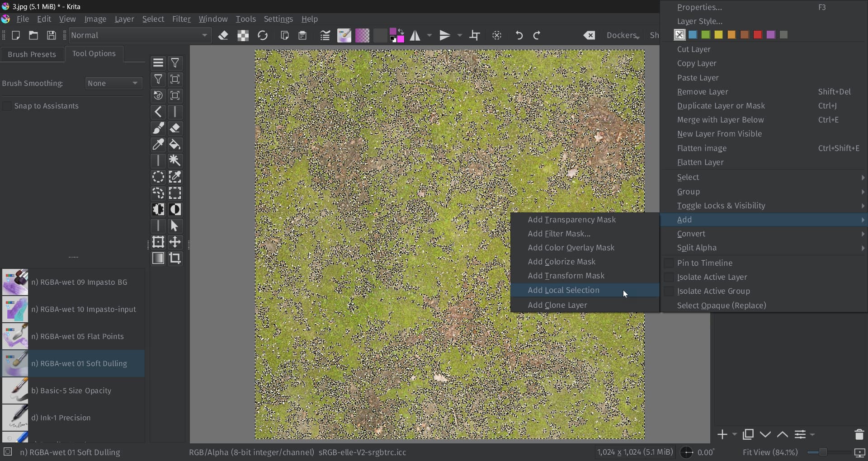
Task: Activate the Gradient tool
Action: [x=158, y=258]
